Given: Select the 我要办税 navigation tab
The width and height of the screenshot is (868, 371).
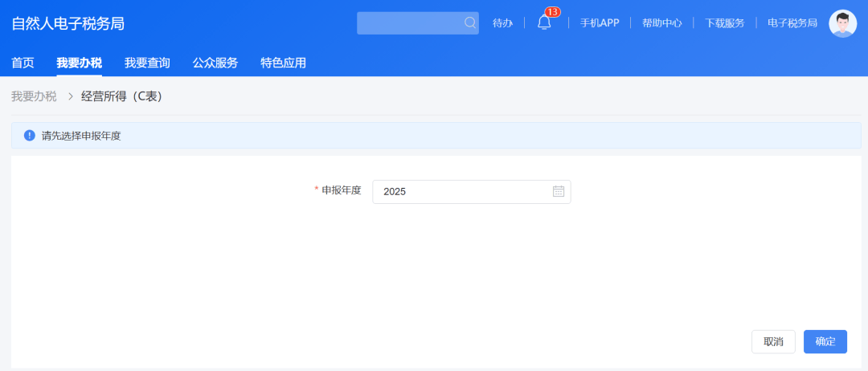Looking at the screenshot, I should (79, 63).
